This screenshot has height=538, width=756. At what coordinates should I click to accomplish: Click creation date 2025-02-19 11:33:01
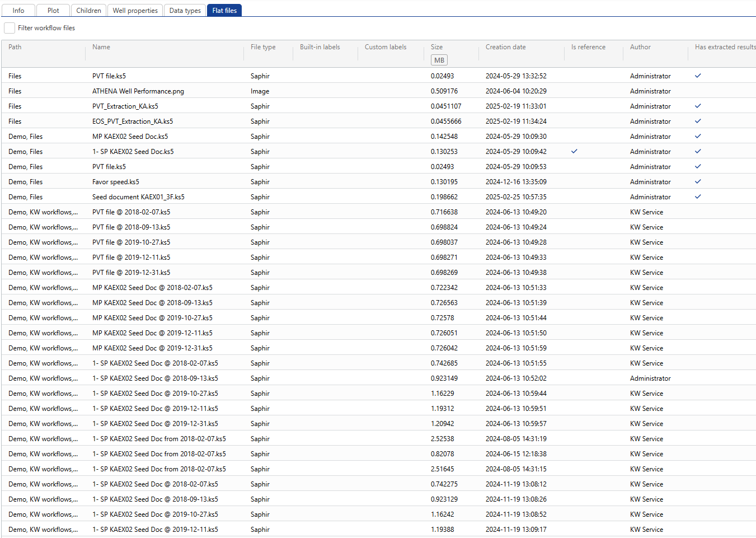tap(516, 106)
